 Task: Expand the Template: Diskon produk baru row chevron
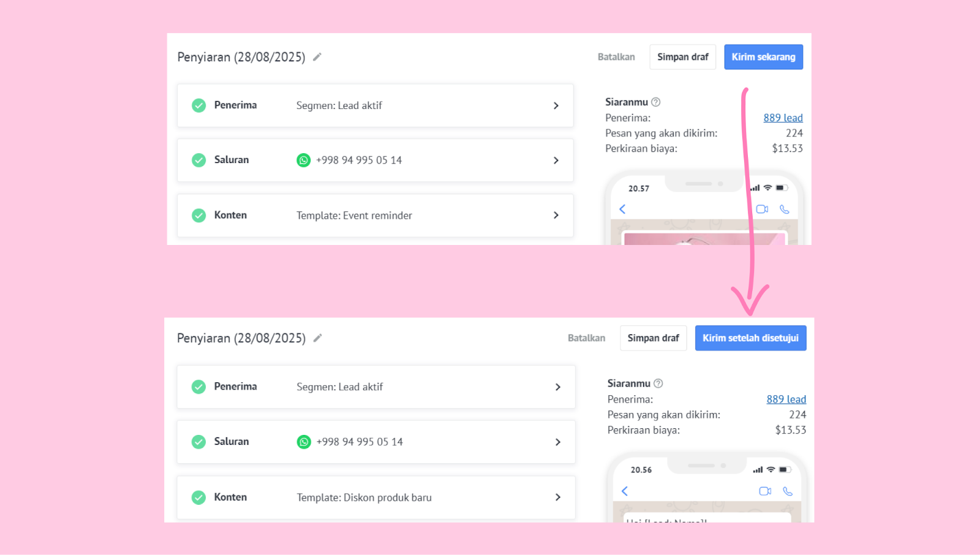tap(557, 497)
